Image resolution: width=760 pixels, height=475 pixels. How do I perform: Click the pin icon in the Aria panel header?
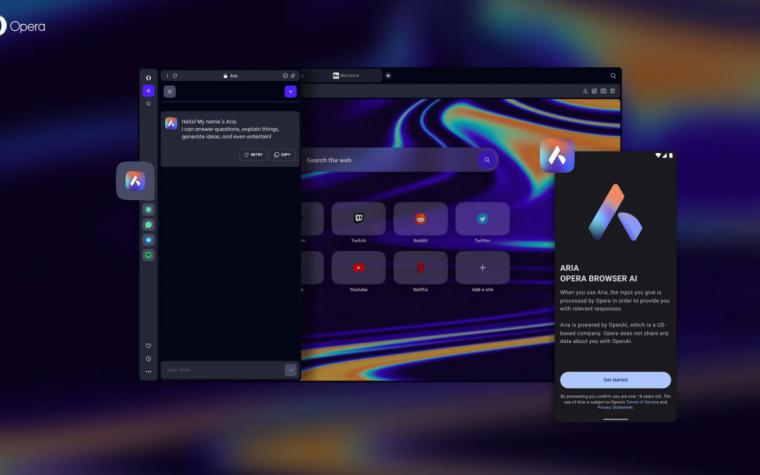point(293,76)
